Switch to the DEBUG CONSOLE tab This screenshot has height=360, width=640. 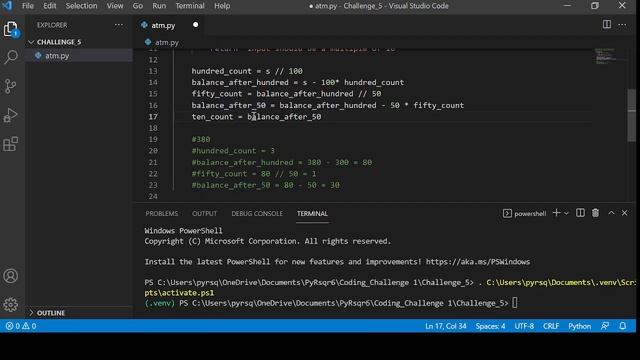click(257, 213)
